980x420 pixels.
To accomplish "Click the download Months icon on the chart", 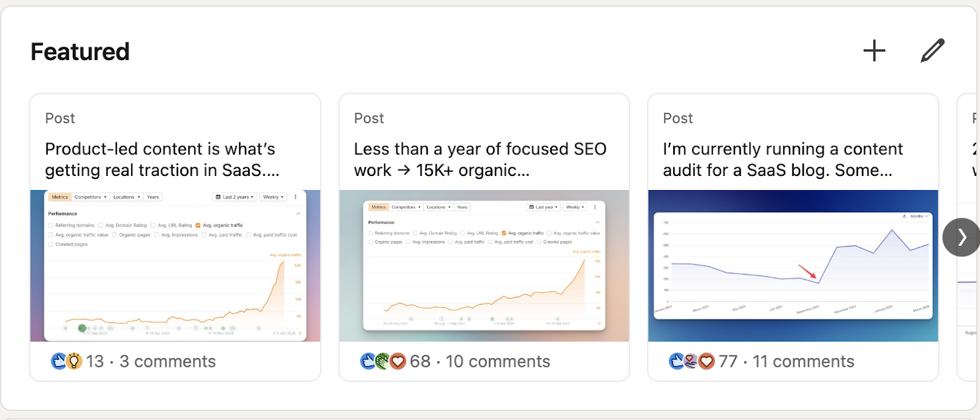I will coord(905,216).
